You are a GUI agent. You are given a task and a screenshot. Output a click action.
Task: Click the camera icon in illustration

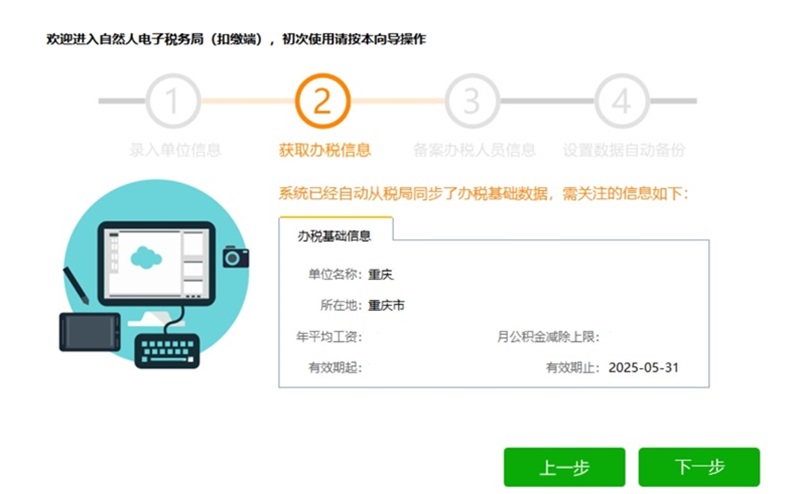tap(236, 257)
